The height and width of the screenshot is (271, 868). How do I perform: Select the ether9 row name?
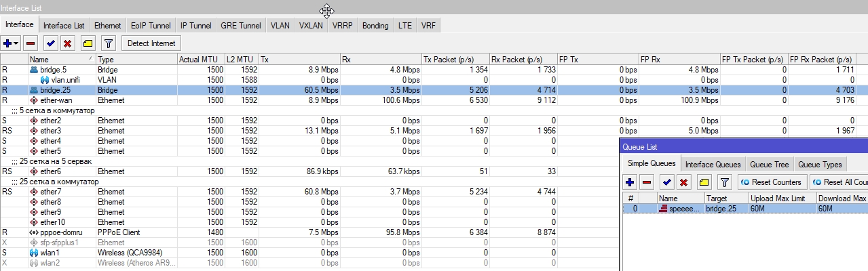coord(51,212)
